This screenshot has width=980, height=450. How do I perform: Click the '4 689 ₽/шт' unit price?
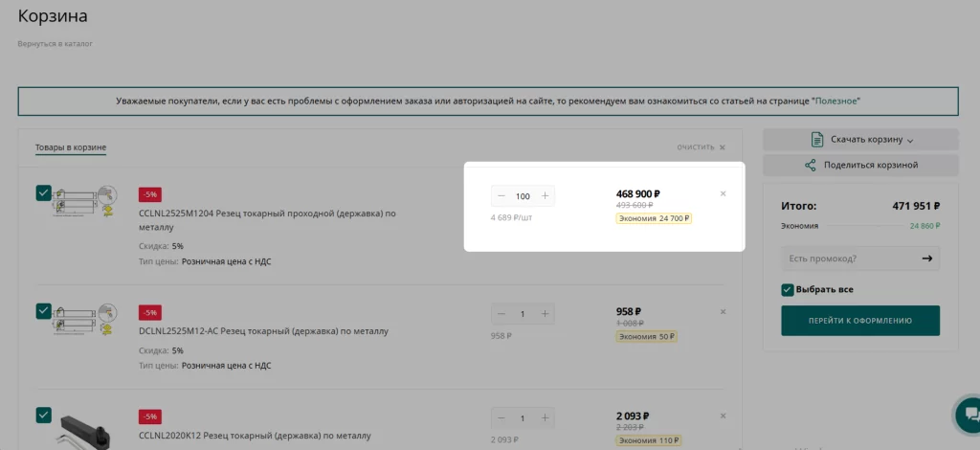(x=511, y=218)
